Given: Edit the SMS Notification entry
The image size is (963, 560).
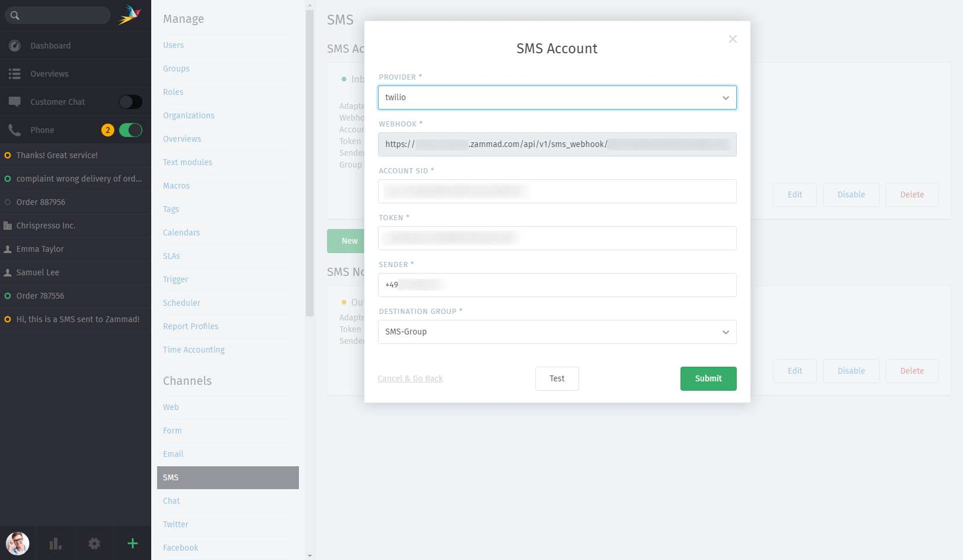Looking at the screenshot, I should click(x=795, y=371).
